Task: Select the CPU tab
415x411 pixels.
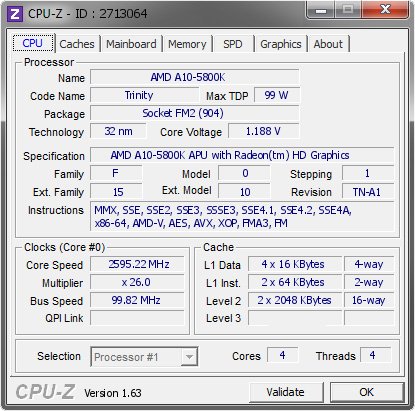Action: (x=33, y=43)
